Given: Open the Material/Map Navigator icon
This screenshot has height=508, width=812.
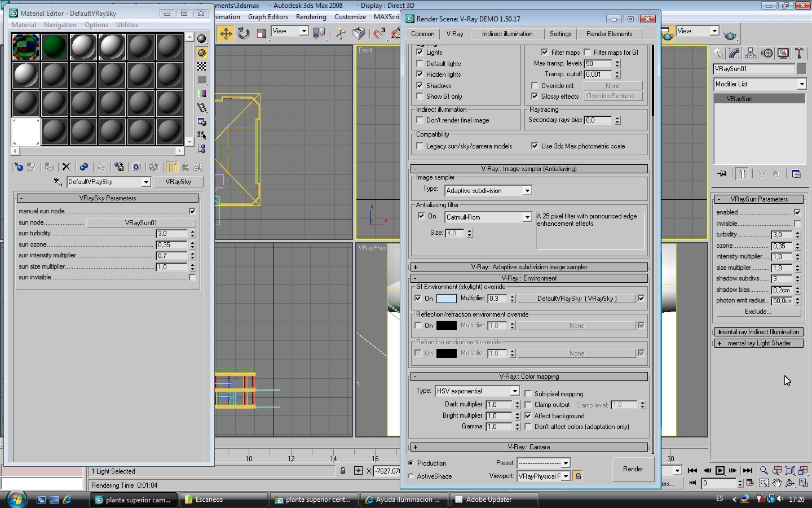Looking at the screenshot, I should pos(201,148).
